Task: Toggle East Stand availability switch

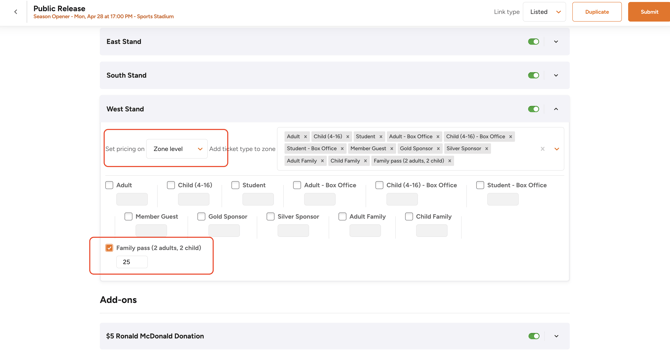Action: coord(533,41)
